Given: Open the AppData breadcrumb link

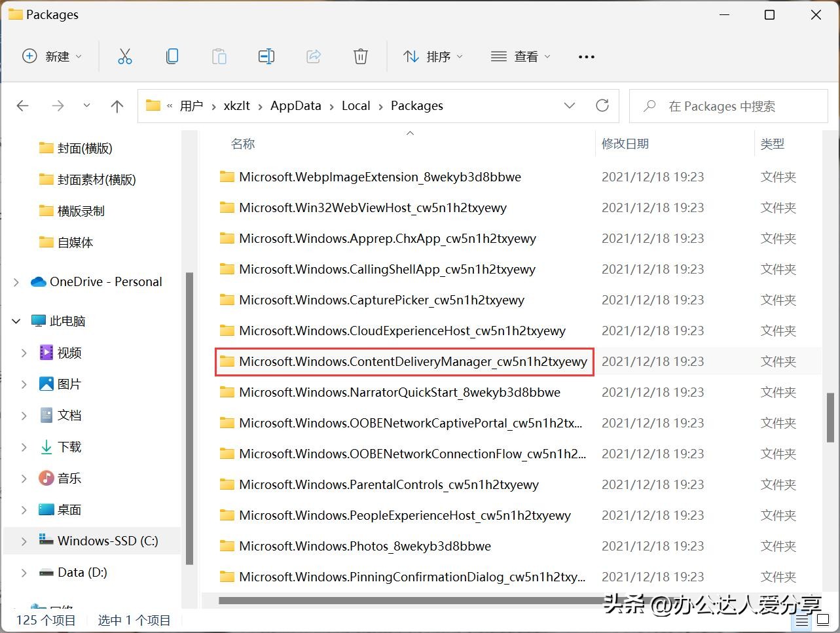Looking at the screenshot, I should [295, 105].
